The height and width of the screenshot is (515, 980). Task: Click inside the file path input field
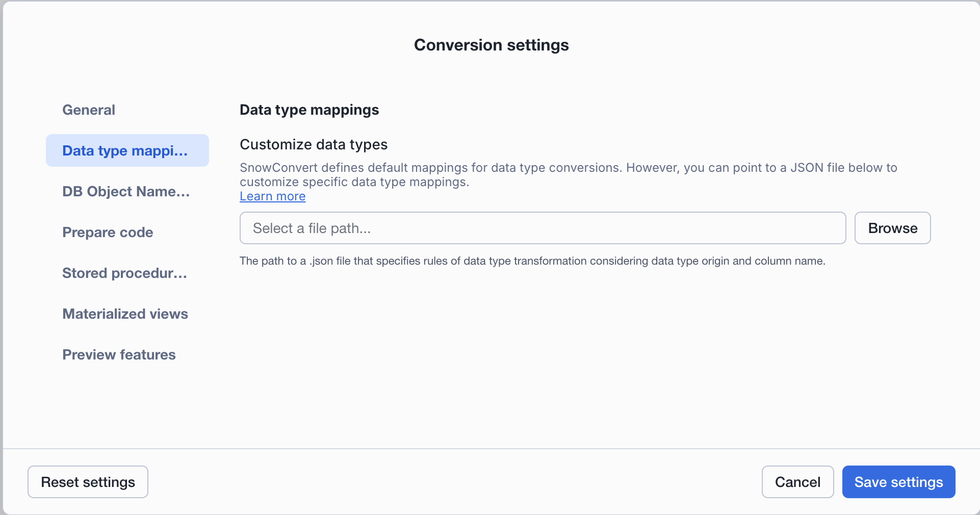click(x=542, y=228)
